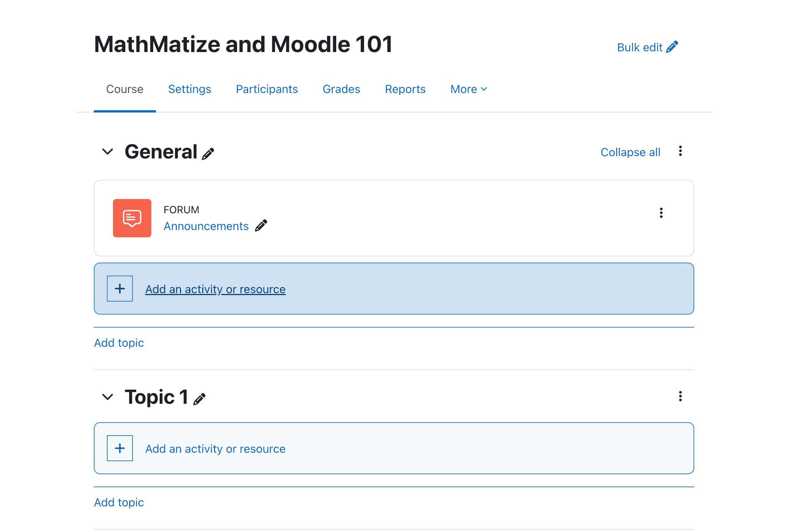
Task: Open the More dropdown menu
Action: coord(469,89)
